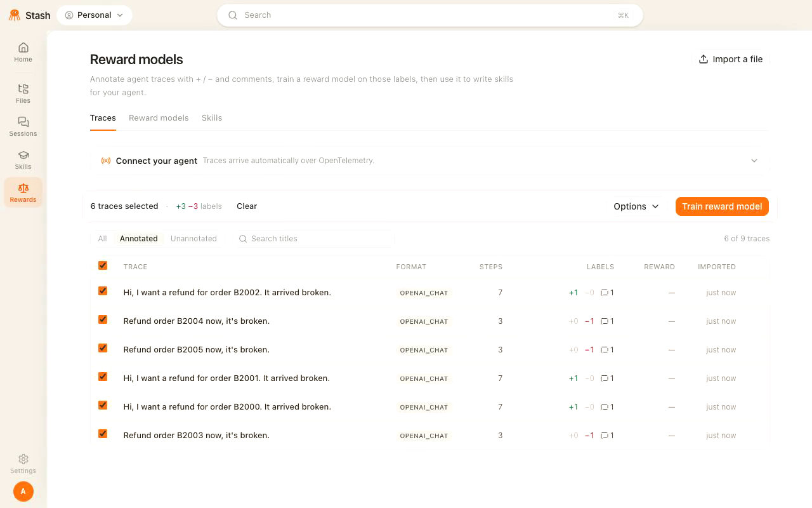Uncheck the order B2000 trace checkbox
Image resolution: width=812 pixels, height=508 pixels.
pyautogui.click(x=103, y=405)
